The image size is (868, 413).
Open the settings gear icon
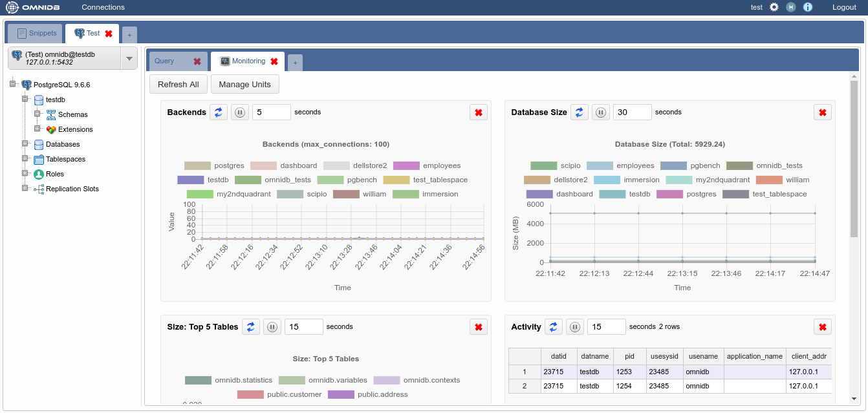[774, 7]
